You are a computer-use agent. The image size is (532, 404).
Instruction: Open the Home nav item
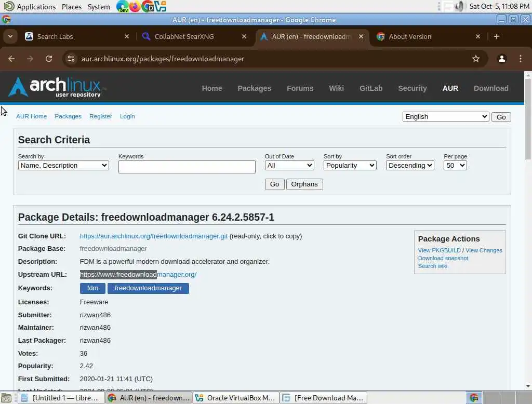coord(212,88)
